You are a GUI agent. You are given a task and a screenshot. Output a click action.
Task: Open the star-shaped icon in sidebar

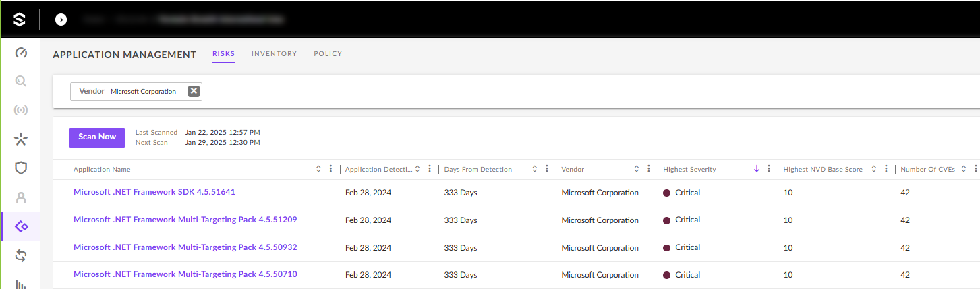coord(21,139)
